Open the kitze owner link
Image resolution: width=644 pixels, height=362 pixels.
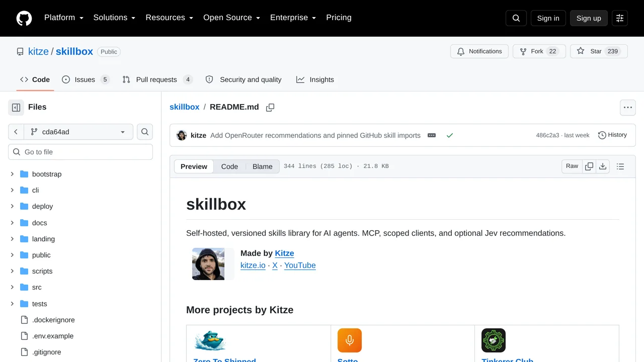point(38,51)
